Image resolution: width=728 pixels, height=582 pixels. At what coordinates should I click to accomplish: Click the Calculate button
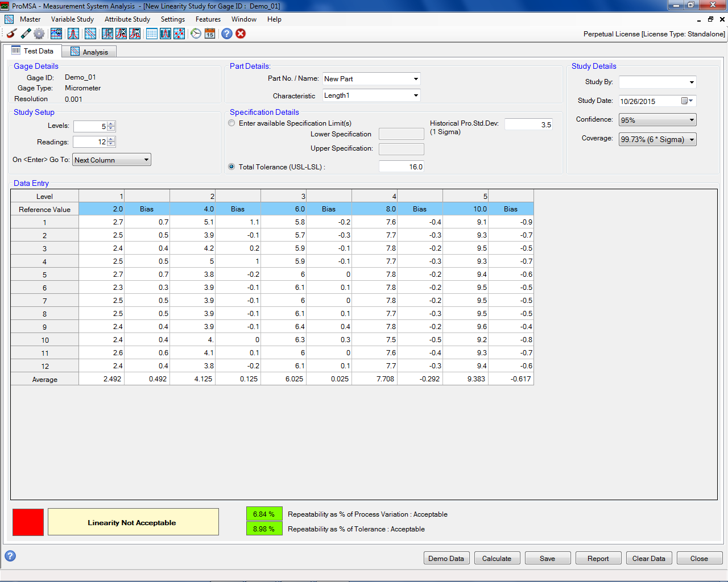(x=497, y=558)
